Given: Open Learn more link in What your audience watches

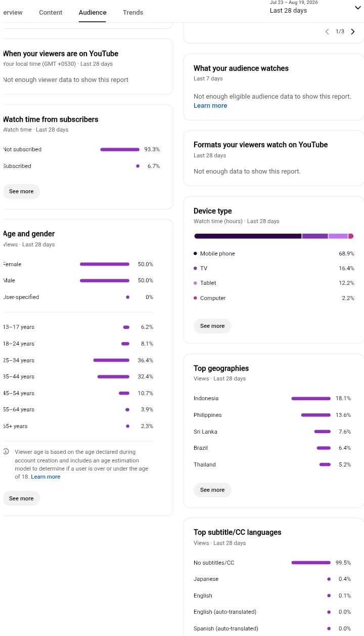Looking at the screenshot, I should 210,106.
